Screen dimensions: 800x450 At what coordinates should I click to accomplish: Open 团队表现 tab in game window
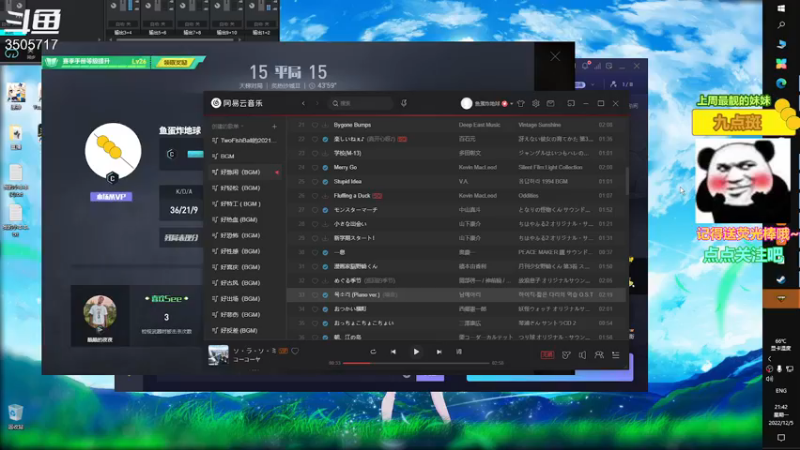pyautogui.click(x=181, y=238)
